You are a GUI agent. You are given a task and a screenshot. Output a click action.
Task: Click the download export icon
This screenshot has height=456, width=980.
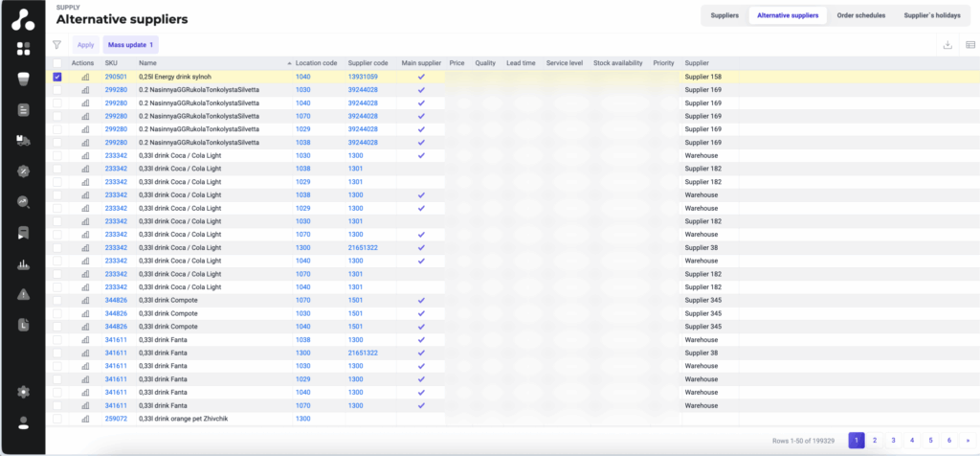947,44
